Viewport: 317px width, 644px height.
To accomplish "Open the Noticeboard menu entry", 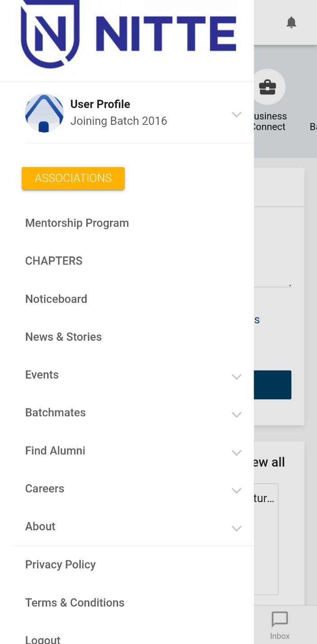I will coord(56,299).
